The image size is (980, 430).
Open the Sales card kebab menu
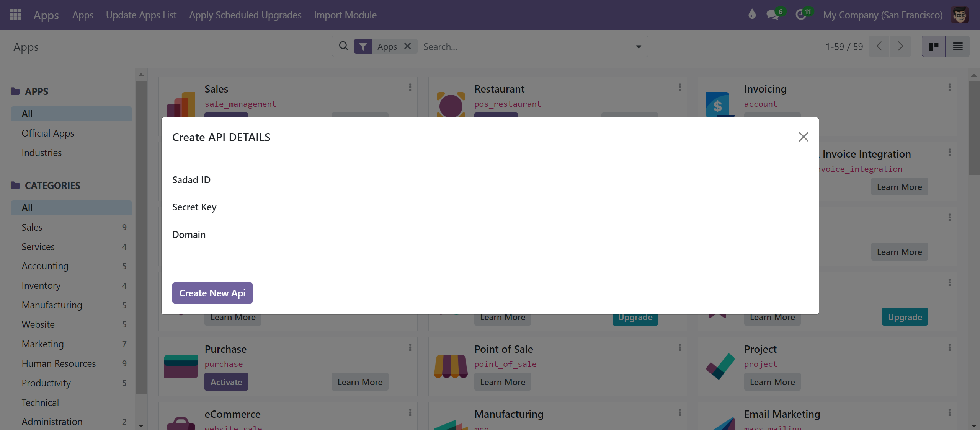pos(410,87)
